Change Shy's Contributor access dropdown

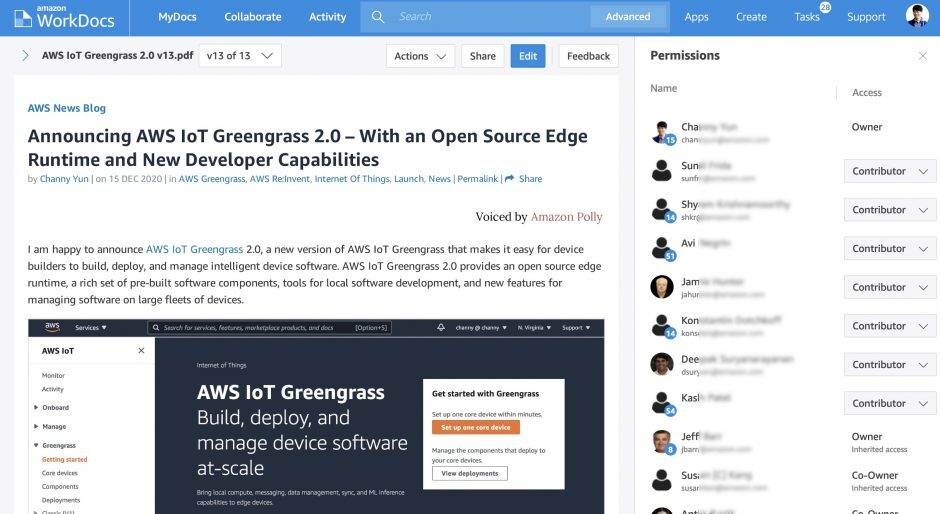click(890, 210)
